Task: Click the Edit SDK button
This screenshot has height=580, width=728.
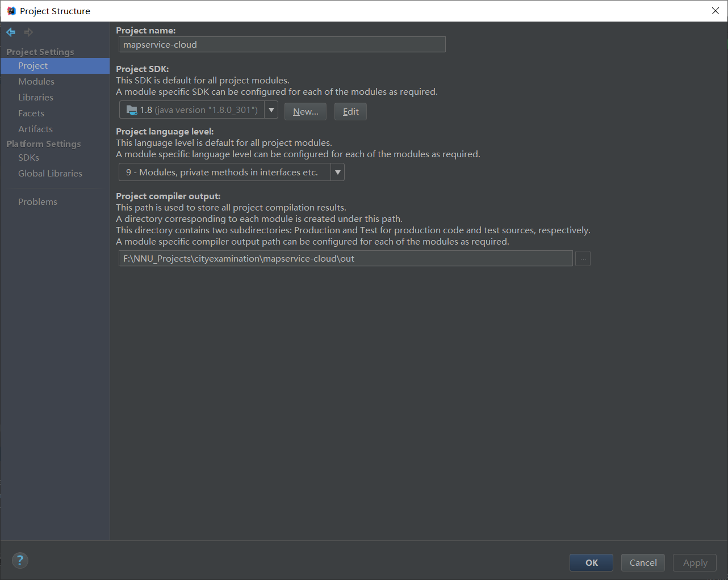Action: pos(350,112)
